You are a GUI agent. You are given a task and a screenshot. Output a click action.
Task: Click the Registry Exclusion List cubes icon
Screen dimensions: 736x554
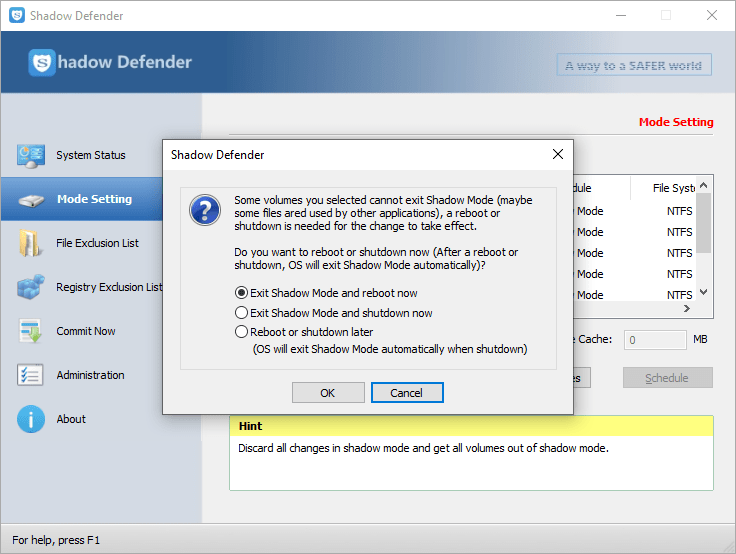[x=31, y=287]
